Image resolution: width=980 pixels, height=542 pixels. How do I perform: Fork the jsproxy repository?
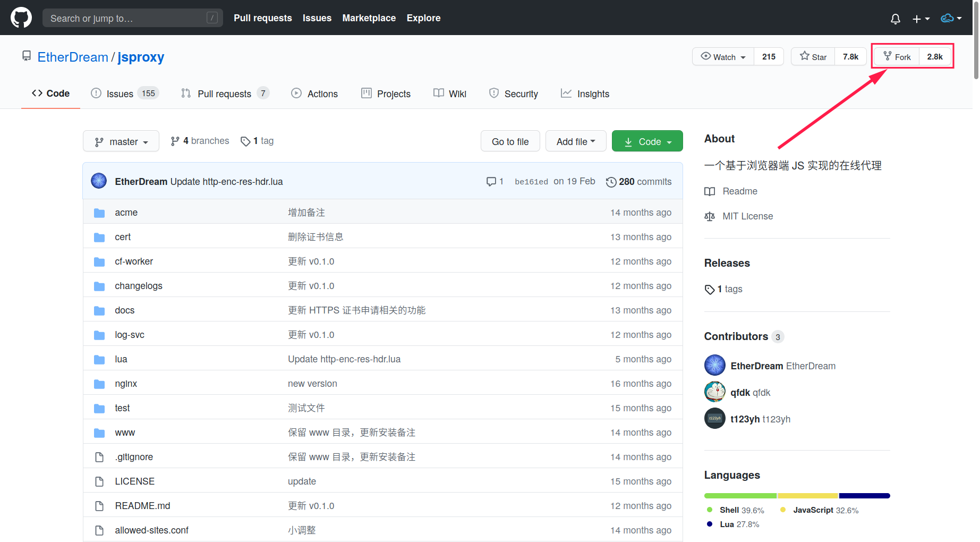coord(897,56)
